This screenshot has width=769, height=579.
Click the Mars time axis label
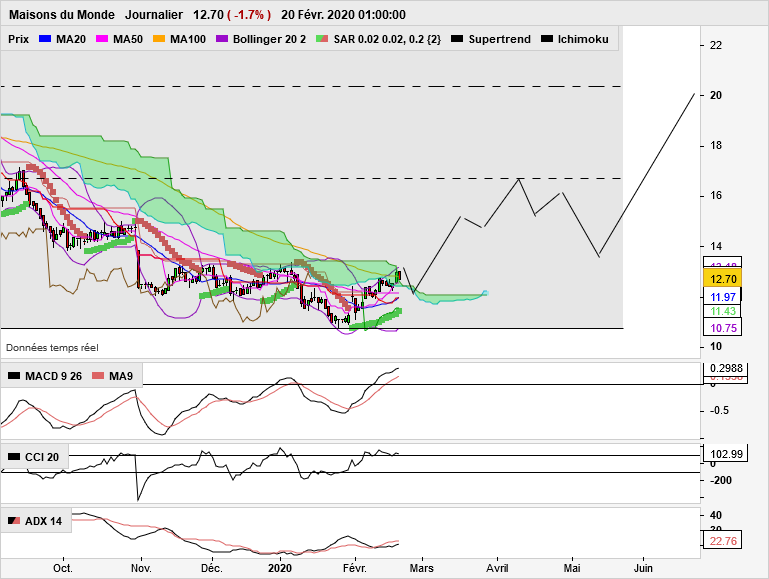pyautogui.click(x=422, y=568)
